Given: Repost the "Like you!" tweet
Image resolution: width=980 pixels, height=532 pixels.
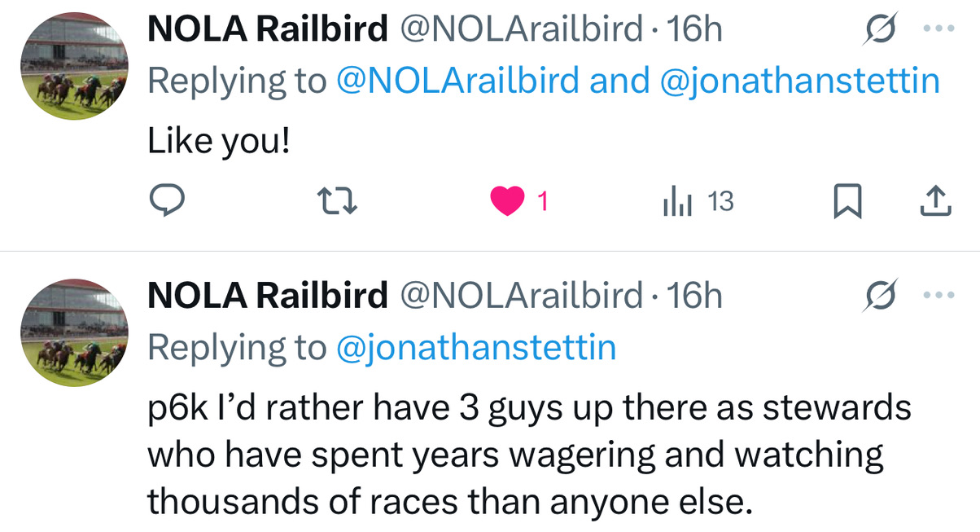Looking at the screenshot, I should tap(335, 200).
